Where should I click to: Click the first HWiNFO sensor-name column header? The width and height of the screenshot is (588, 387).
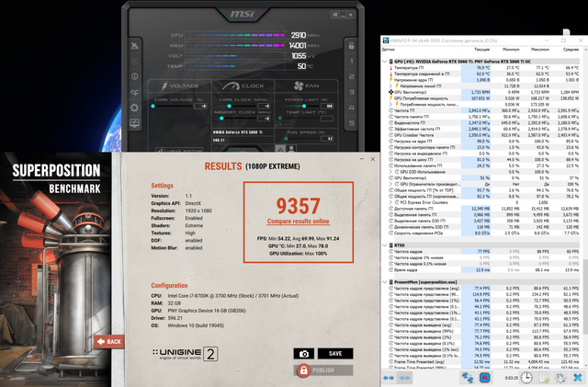[422, 49]
